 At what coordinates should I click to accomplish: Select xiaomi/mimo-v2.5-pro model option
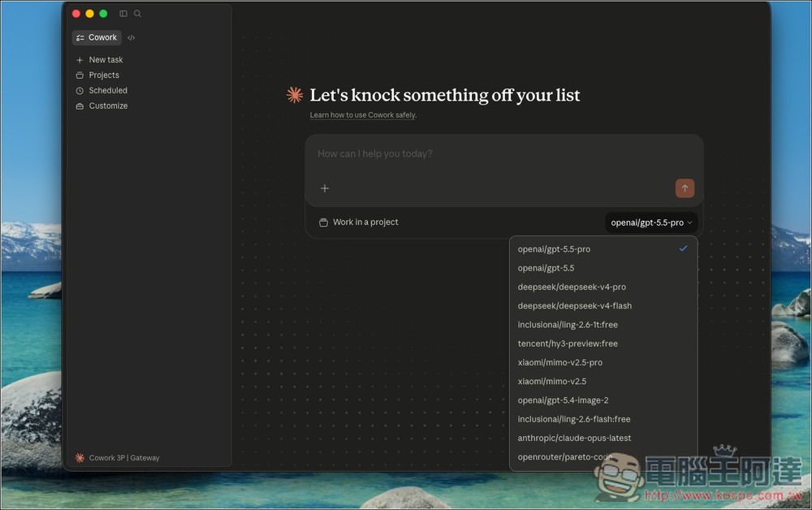coord(559,362)
